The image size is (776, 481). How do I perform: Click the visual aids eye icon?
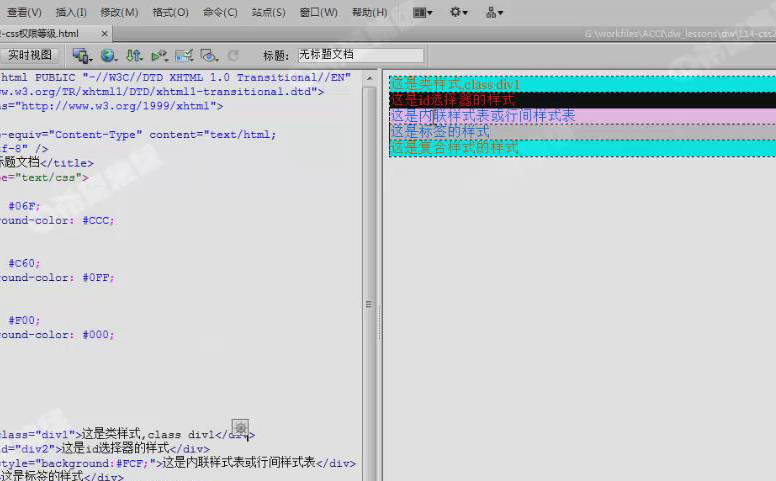(209, 56)
